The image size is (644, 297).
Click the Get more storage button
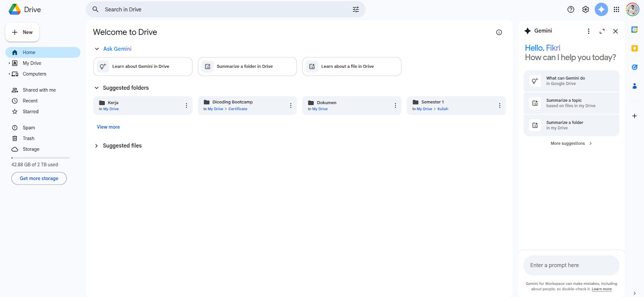(x=39, y=179)
